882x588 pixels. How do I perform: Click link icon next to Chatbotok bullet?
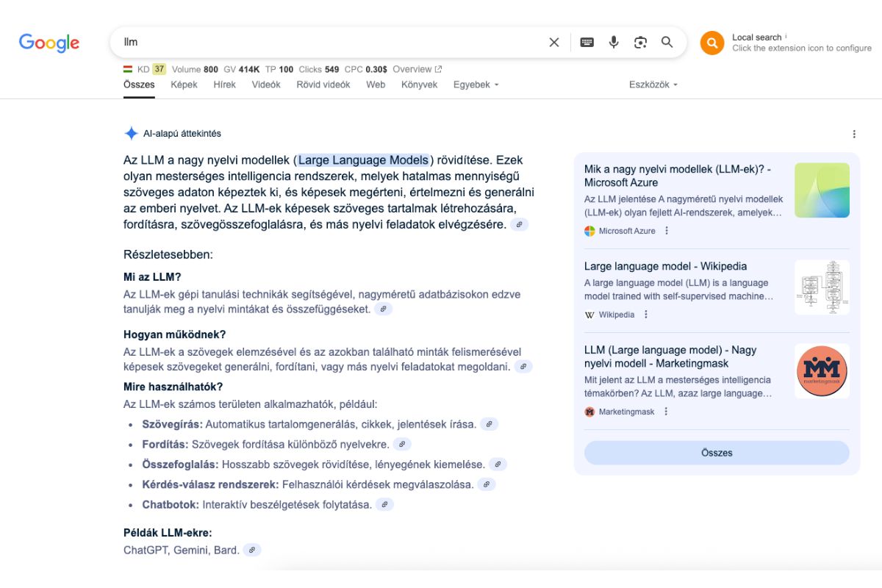click(384, 504)
